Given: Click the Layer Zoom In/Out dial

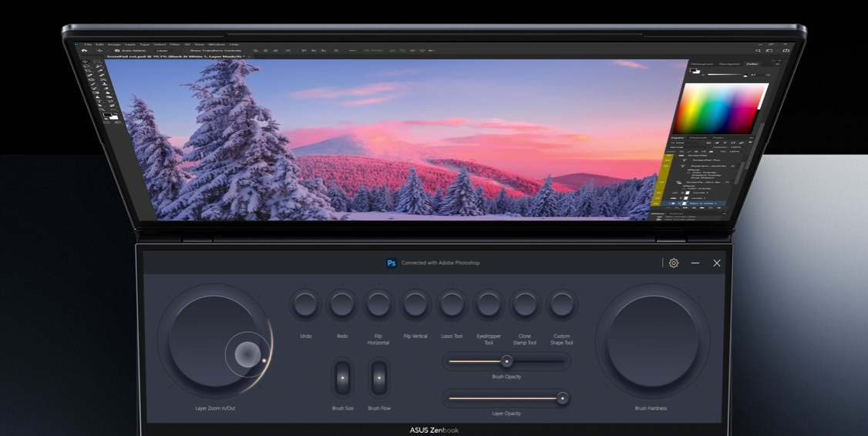Looking at the screenshot, I should pyautogui.click(x=215, y=340).
